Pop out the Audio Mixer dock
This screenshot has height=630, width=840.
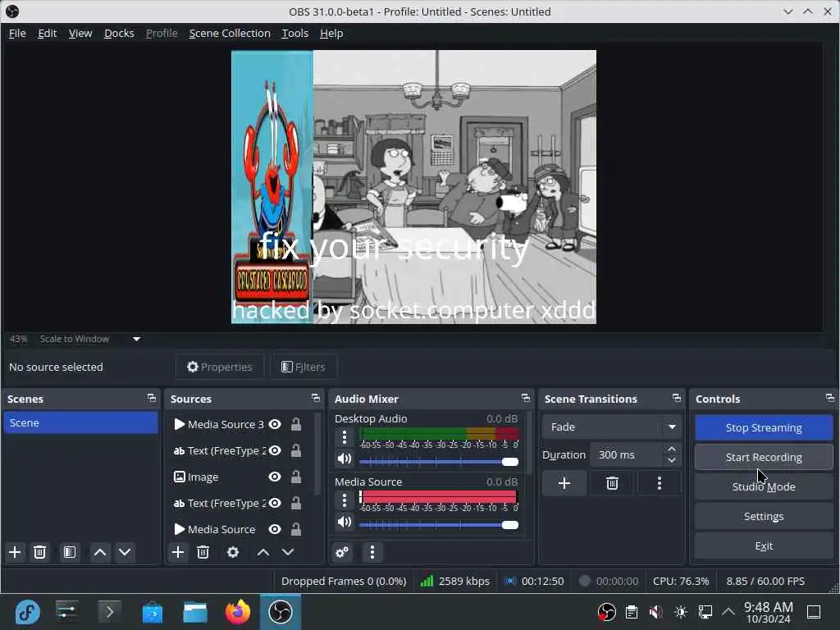[x=526, y=398]
